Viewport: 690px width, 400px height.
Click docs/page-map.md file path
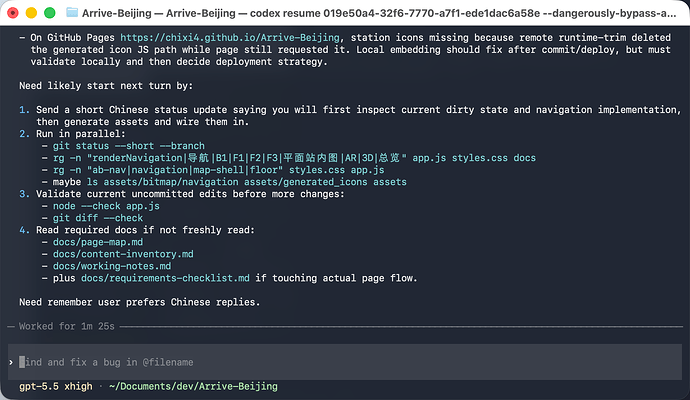click(98, 242)
